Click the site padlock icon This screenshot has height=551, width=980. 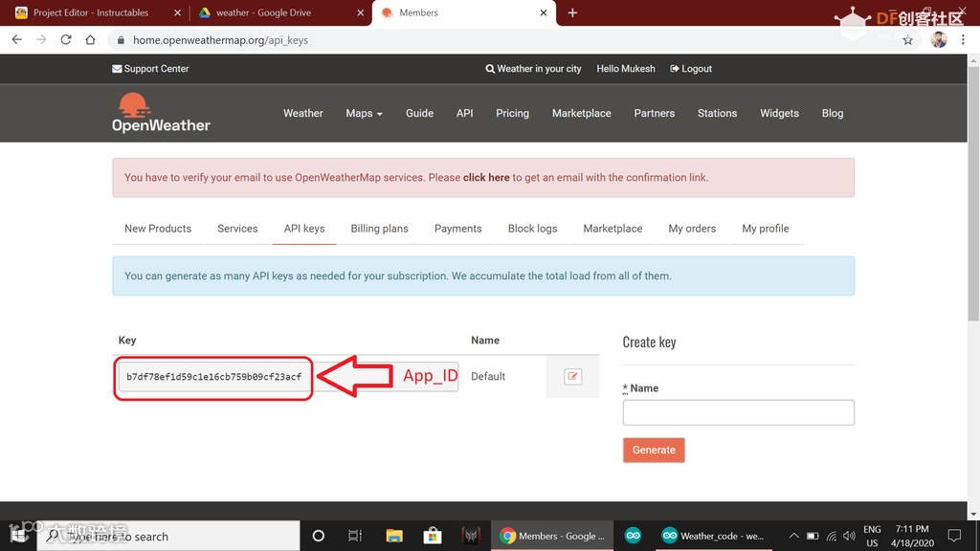click(121, 40)
